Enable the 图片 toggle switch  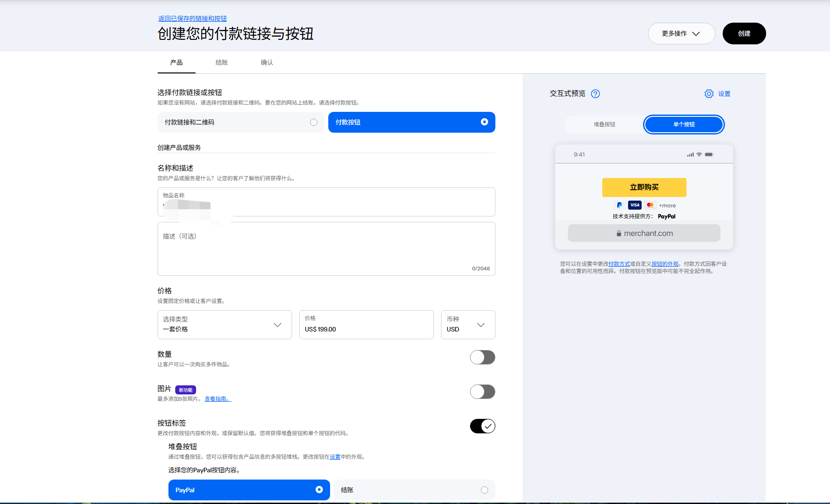(x=483, y=392)
